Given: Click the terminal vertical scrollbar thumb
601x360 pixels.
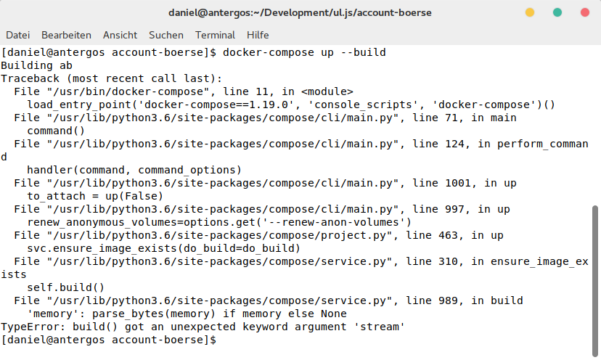Looking at the screenshot, I should click(x=595, y=281).
